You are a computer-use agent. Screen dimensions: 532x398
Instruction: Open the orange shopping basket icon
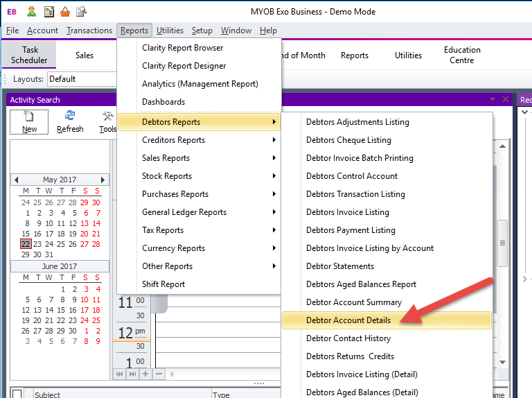(65, 12)
